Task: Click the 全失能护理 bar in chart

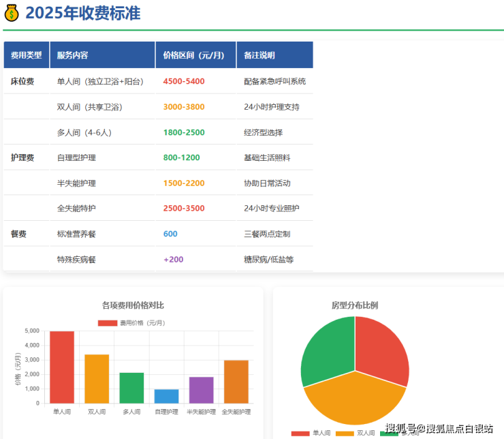Action: [x=236, y=381]
